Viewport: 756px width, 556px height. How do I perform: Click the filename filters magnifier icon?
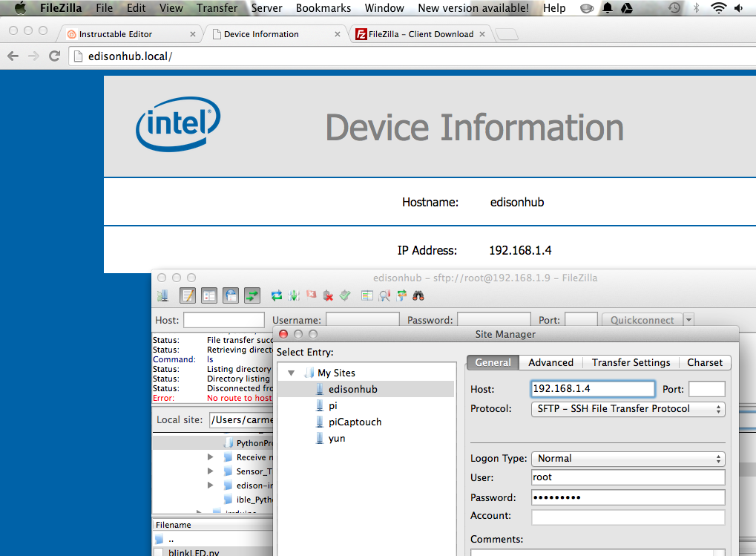point(384,295)
